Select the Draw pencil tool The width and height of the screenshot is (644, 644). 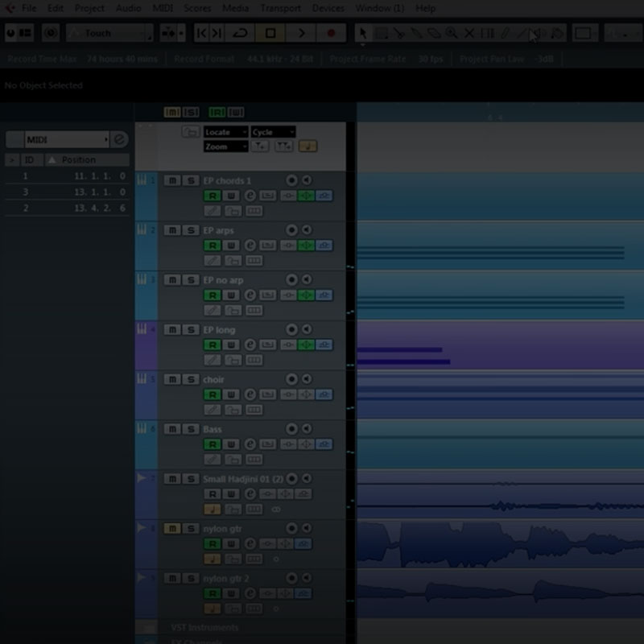click(x=505, y=33)
